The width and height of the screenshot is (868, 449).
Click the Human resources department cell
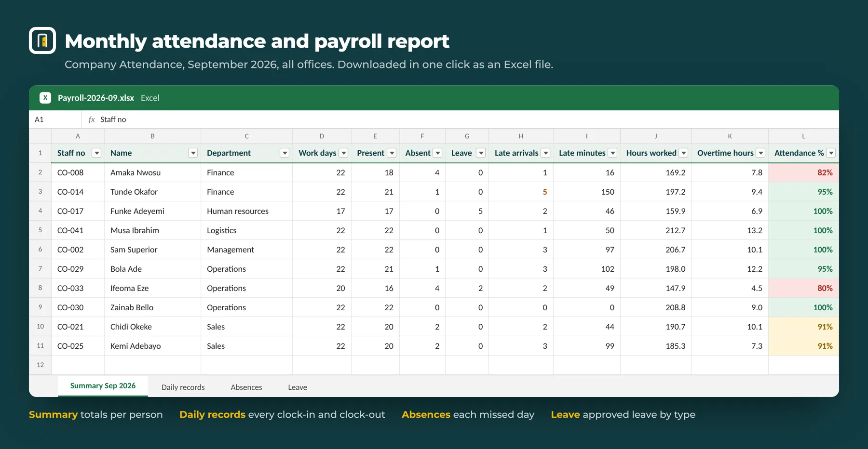246,211
